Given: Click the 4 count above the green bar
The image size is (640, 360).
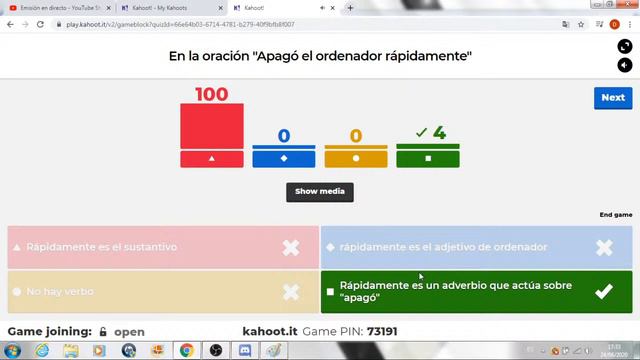Looking at the screenshot, I should pos(439,132).
